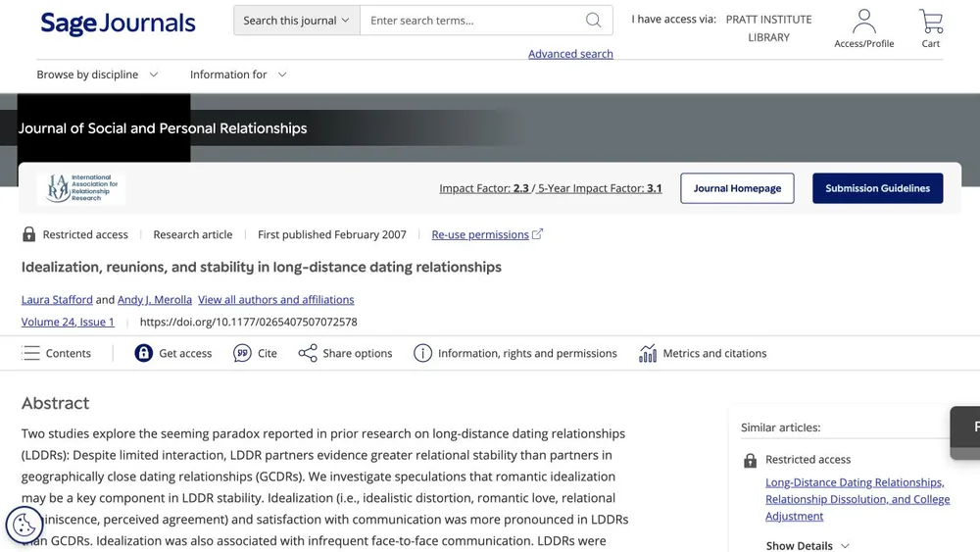Click the lock icon in Similar articles

click(750, 460)
